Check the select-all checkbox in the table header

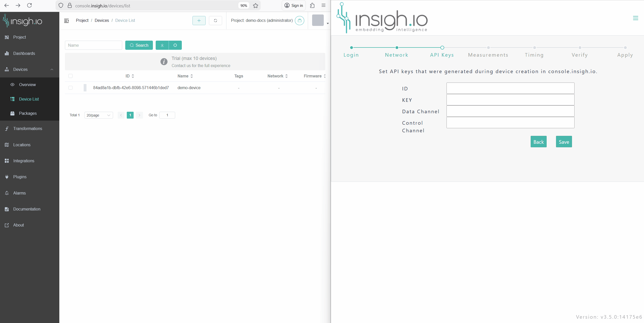click(x=70, y=76)
